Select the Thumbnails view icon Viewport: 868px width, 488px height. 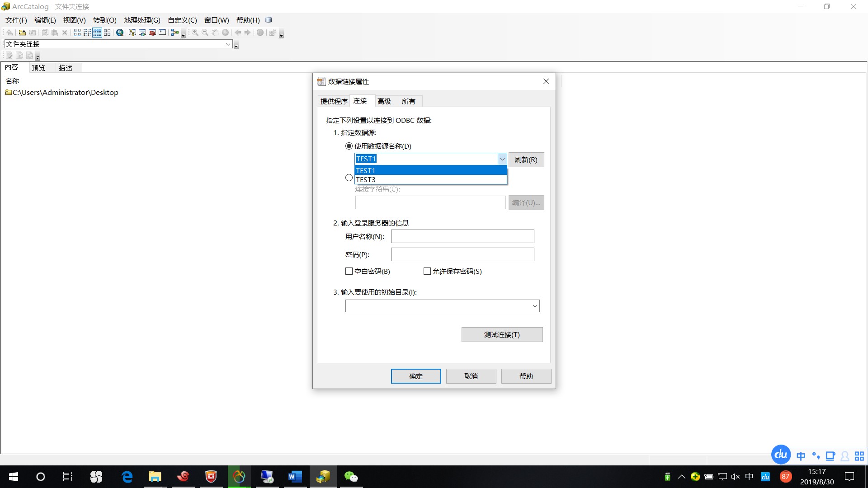107,32
